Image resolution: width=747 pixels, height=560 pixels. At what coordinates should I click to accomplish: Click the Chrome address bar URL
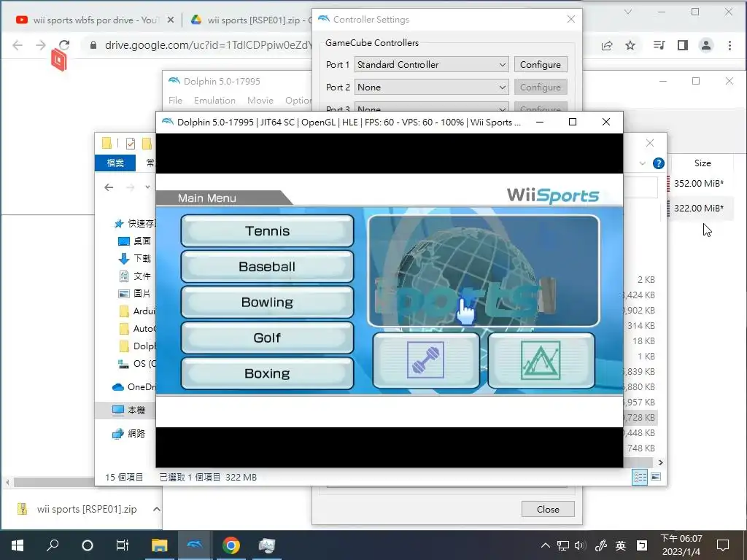click(208, 45)
